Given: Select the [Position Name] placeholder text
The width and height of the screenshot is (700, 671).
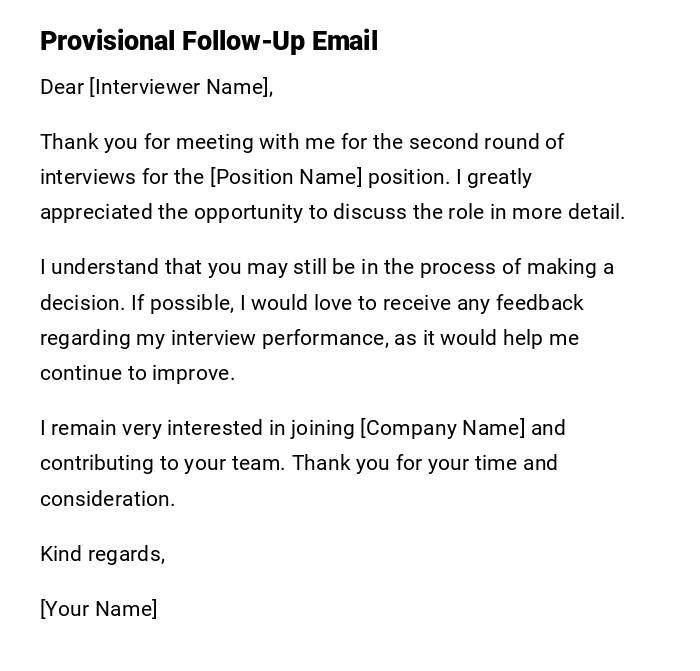Looking at the screenshot, I should pos(286,177).
